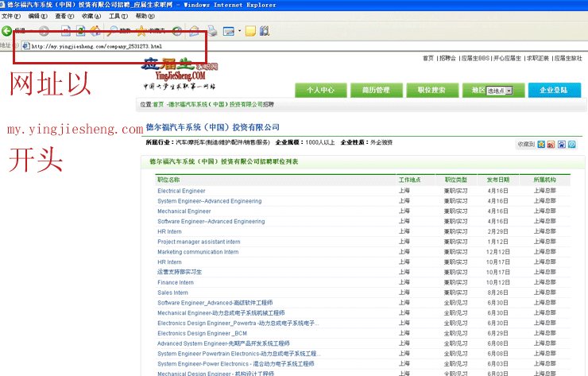Click the History clock icon

click(177, 31)
